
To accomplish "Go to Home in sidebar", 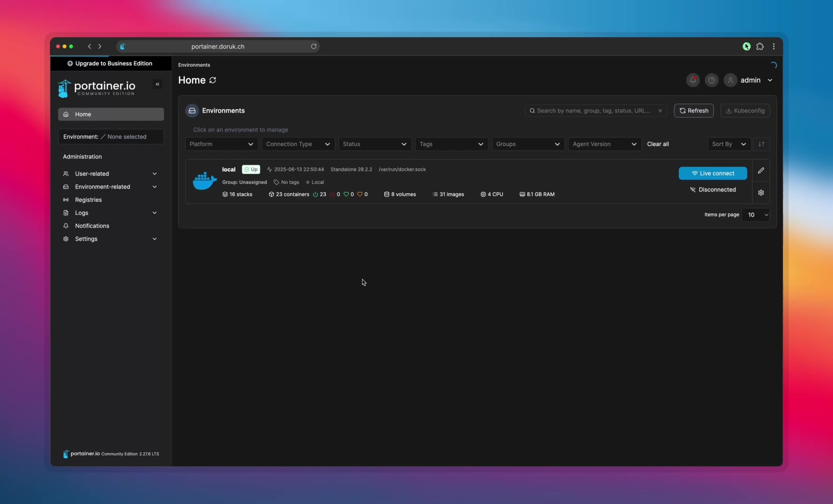I will click(111, 114).
